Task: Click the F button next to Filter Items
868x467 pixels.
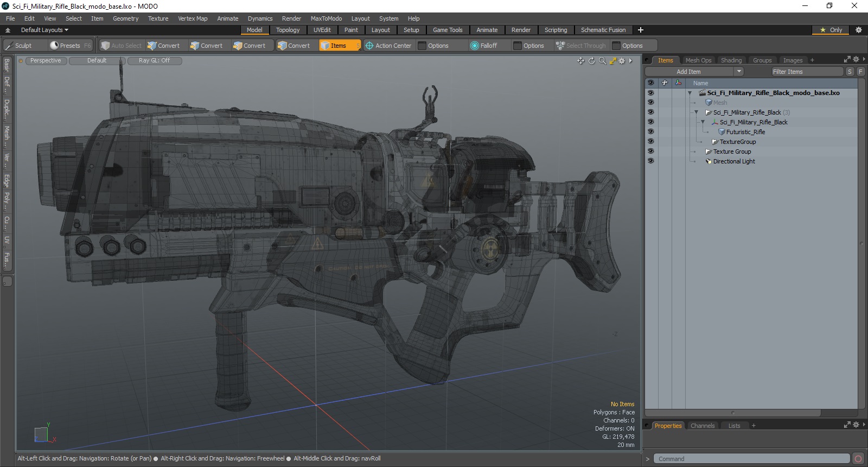Action: click(860, 72)
